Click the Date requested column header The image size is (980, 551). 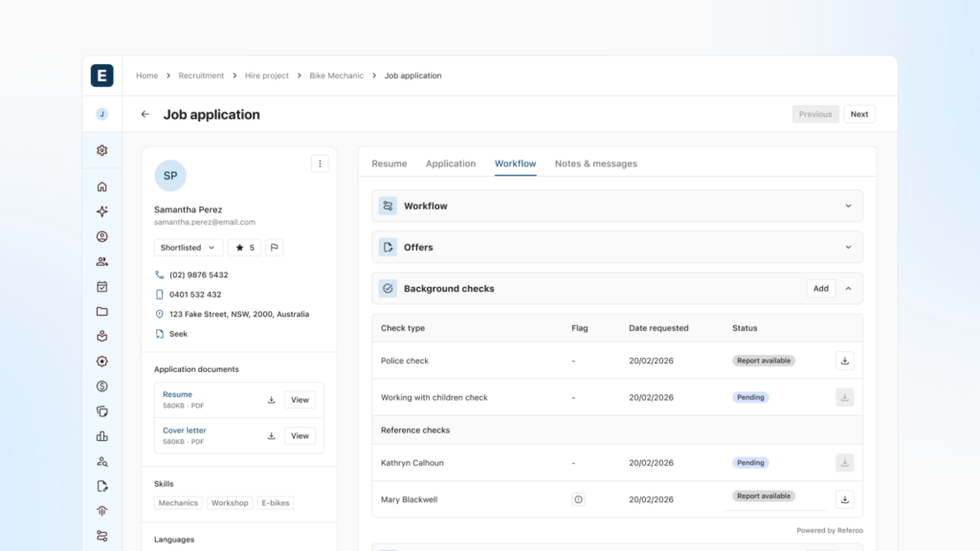658,328
